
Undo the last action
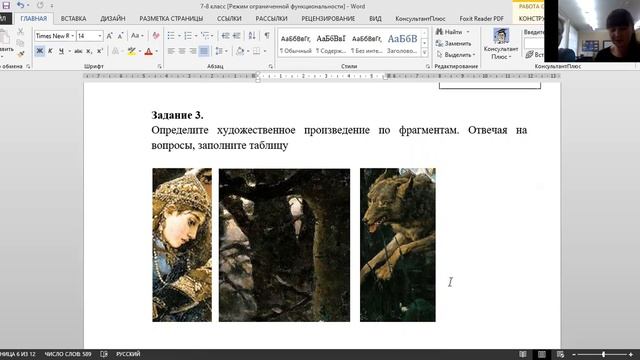(20, 5)
